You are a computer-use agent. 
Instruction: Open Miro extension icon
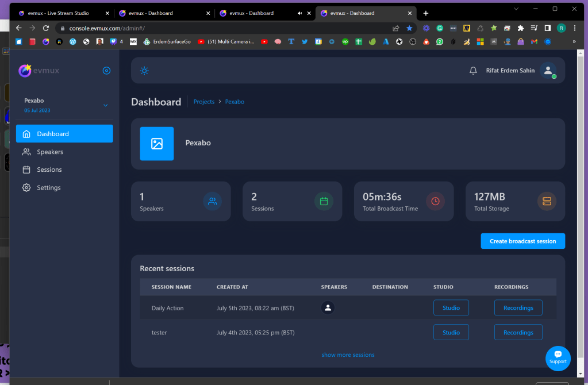(467, 28)
